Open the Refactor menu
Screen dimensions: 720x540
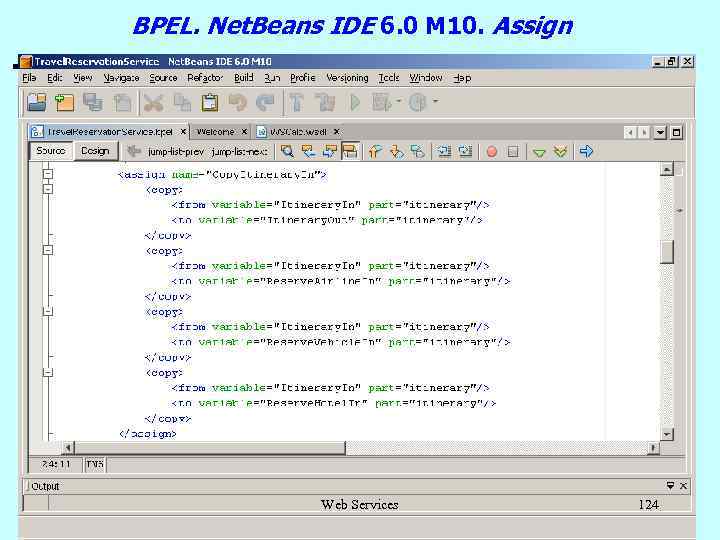point(205,78)
